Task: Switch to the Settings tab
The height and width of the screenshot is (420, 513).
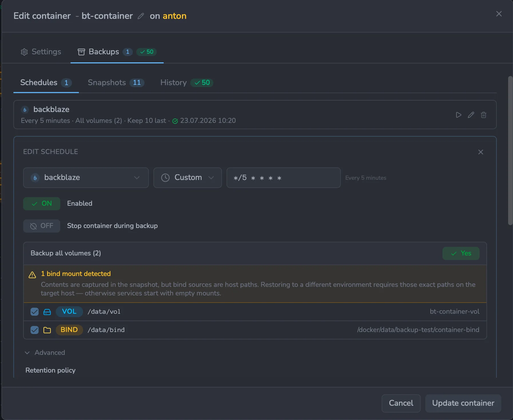Action: point(41,52)
